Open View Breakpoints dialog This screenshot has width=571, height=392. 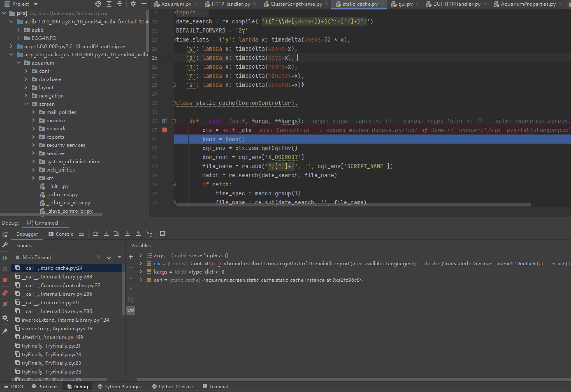tap(5, 293)
